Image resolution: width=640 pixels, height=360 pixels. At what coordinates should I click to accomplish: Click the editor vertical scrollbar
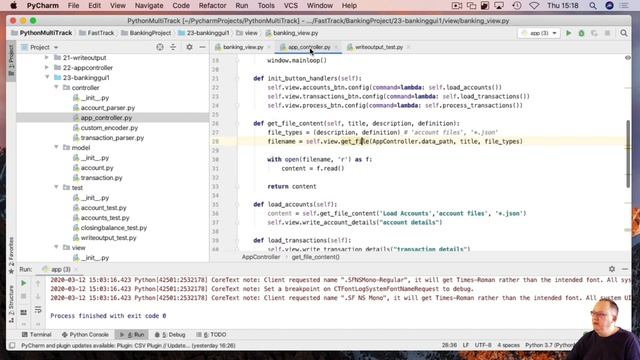628,154
